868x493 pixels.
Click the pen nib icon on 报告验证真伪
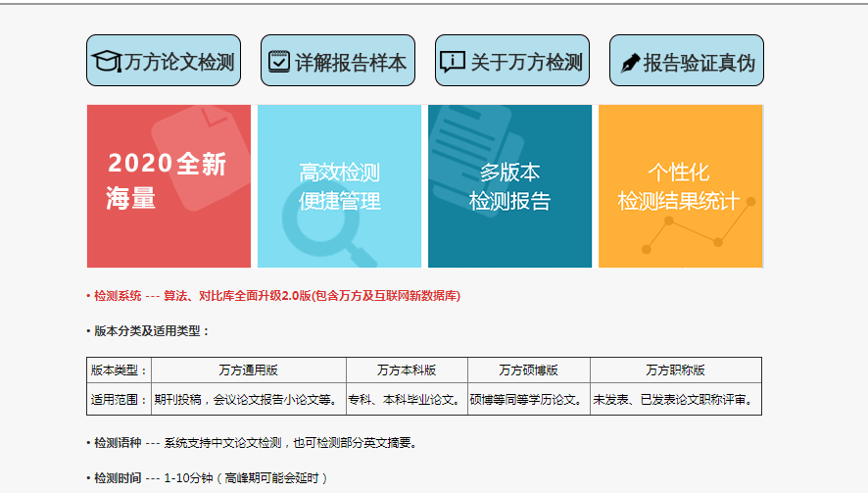click(x=630, y=63)
